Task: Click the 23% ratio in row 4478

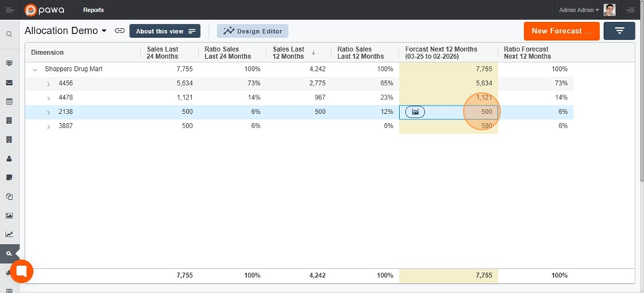Action: [x=386, y=97]
